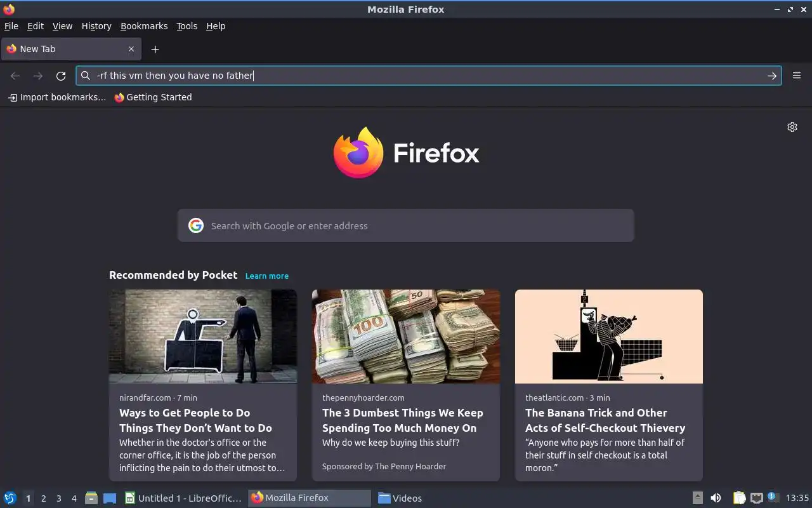The width and height of the screenshot is (812, 508).
Task: Click thepennyhoarder.com source label
Action: 363,398
